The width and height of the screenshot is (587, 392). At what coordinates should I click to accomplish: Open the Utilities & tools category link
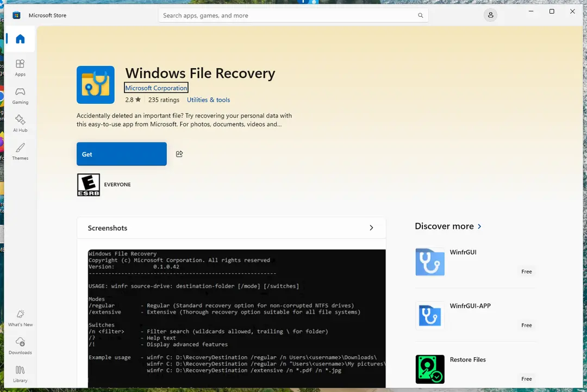click(209, 100)
